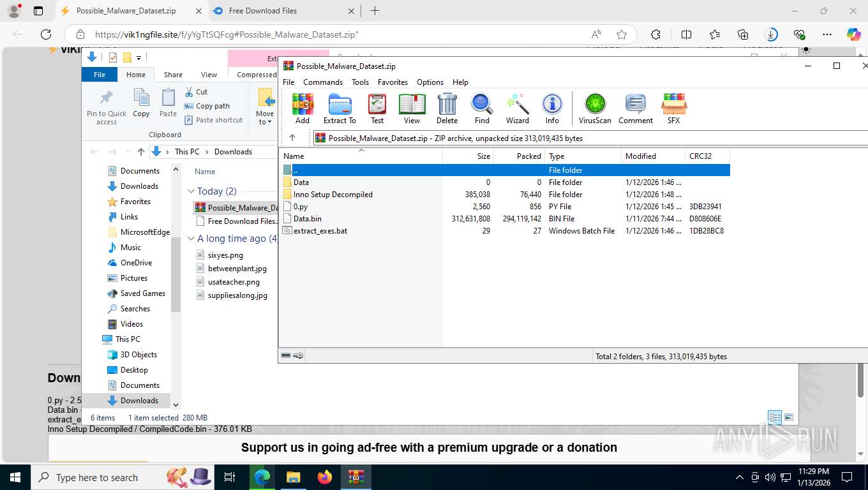
Task: Switch Explorer to large icons view
Action: tap(789, 417)
